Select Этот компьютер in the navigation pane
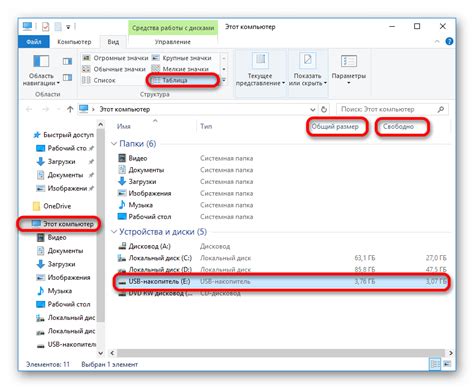 pyautogui.click(x=63, y=224)
